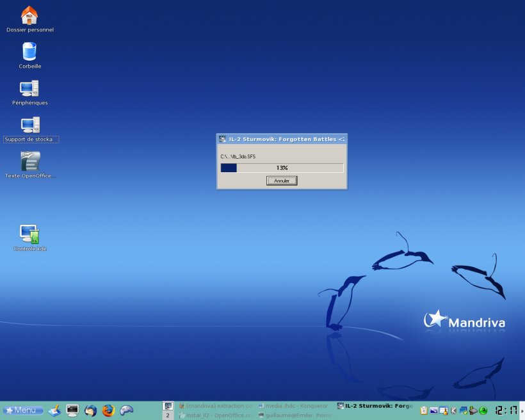Click the removable device tray icon

pos(473,410)
